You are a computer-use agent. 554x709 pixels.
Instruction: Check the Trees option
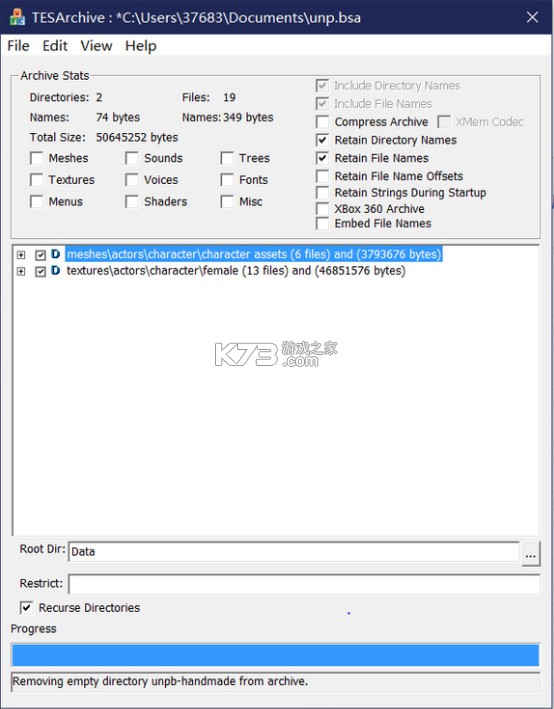click(227, 158)
